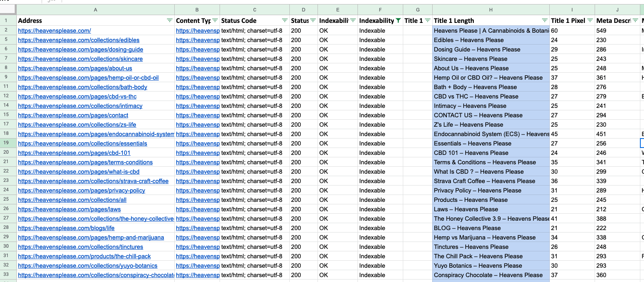This screenshot has width=644, height=282.
Task: Open the pages/terms-conditions link
Action: (85, 162)
